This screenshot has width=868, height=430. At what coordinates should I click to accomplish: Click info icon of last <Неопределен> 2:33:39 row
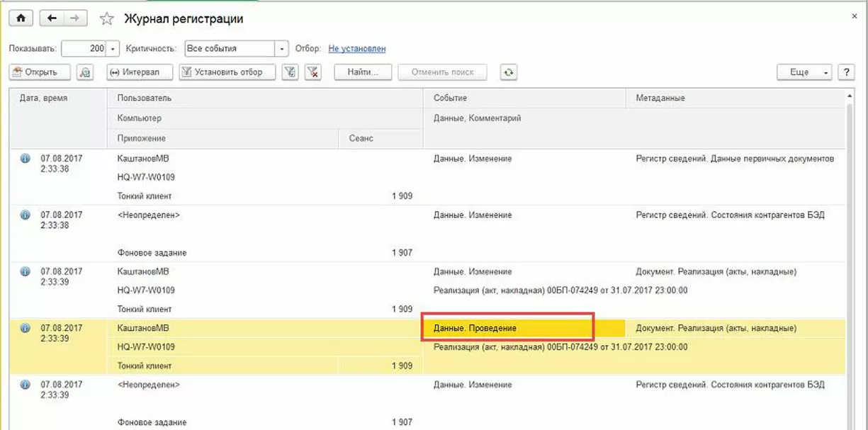coord(26,385)
